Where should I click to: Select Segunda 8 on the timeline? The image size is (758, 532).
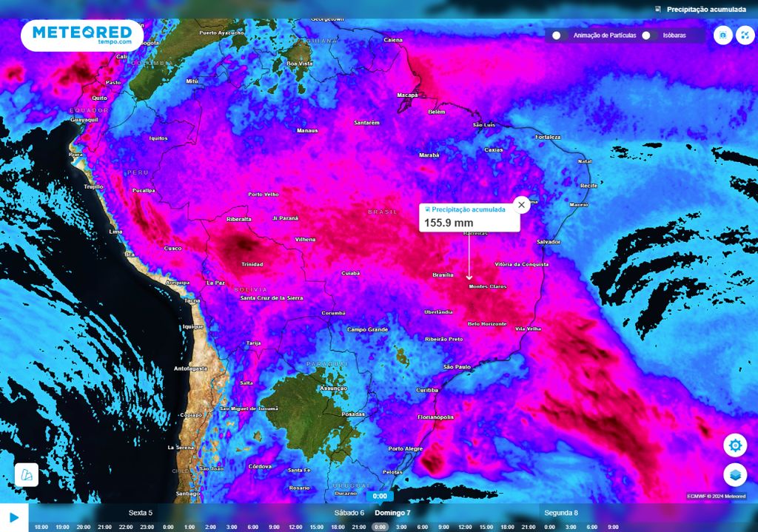click(561, 513)
